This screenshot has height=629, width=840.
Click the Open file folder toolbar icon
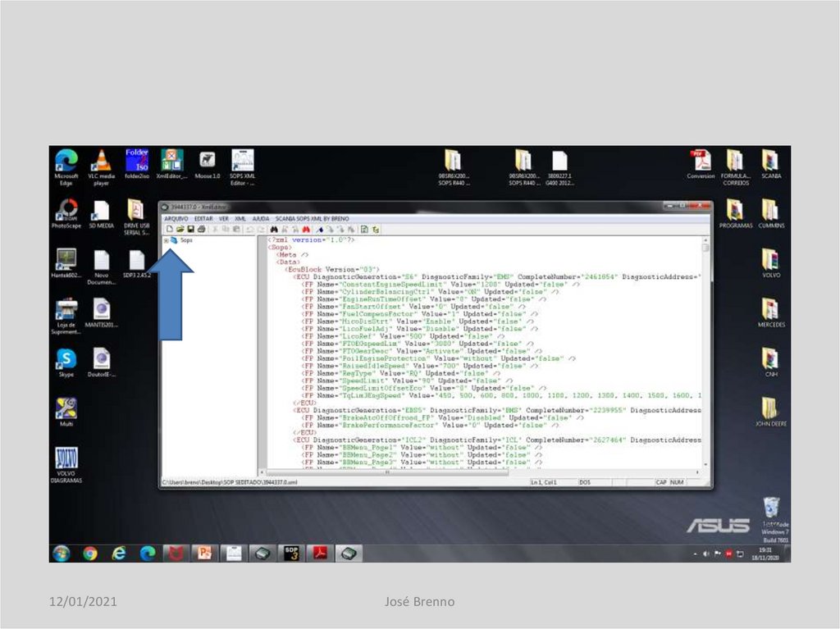pyautogui.click(x=180, y=230)
